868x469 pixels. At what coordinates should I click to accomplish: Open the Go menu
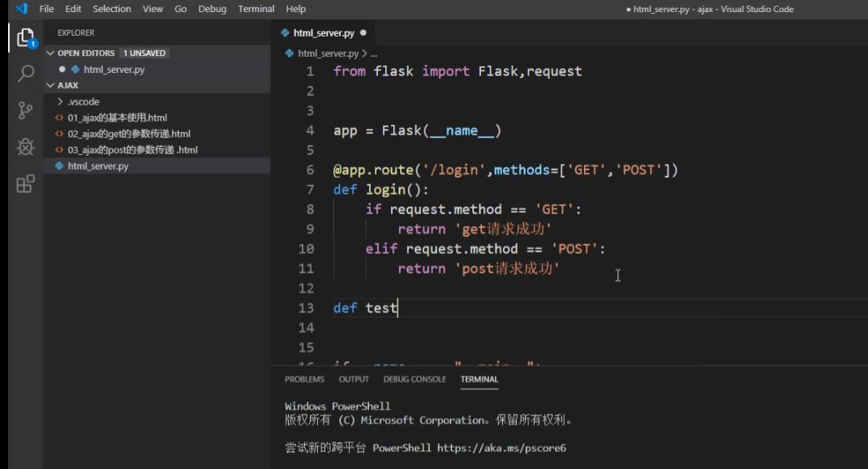coord(180,9)
